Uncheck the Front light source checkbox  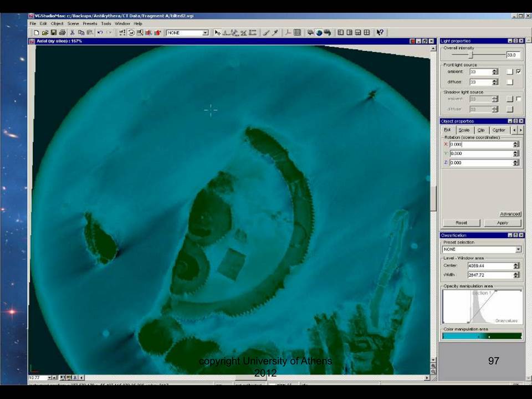(x=519, y=71)
